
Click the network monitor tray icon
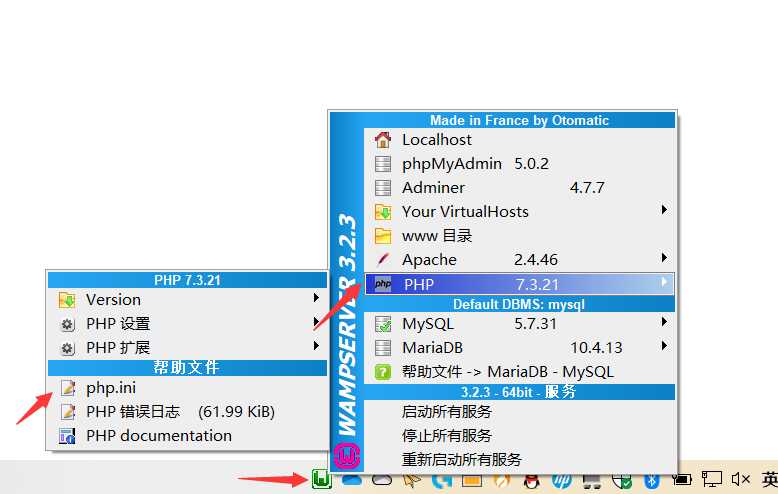[x=712, y=479]
